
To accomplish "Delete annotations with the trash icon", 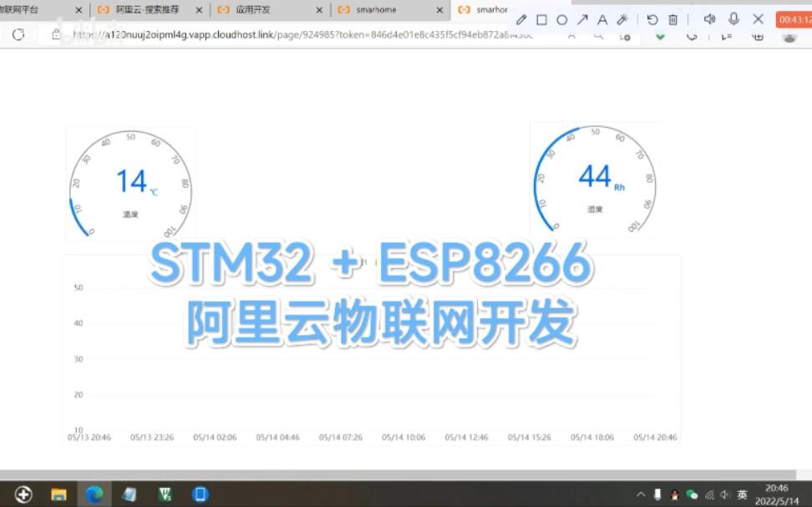I will tap(672, 20).
